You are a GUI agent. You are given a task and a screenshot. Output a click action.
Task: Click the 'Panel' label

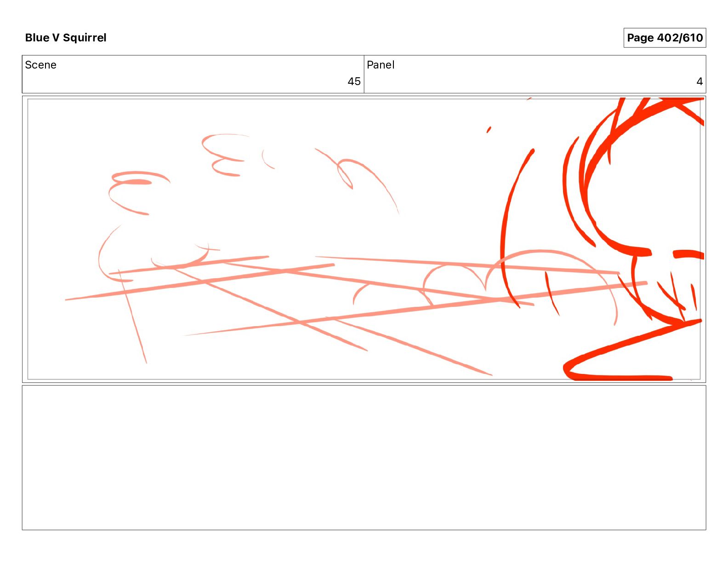point(381,65)
